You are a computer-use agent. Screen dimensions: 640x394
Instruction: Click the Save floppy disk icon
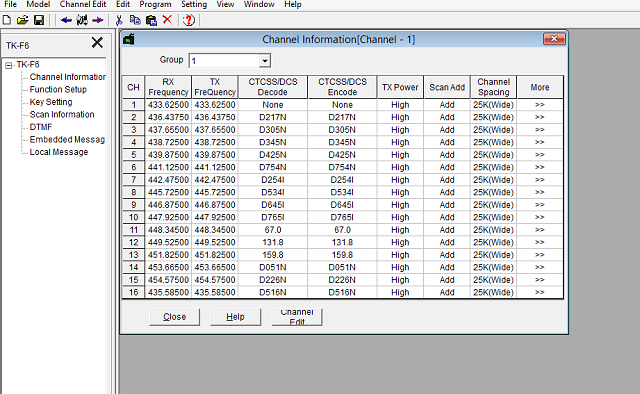click(39, 20)
